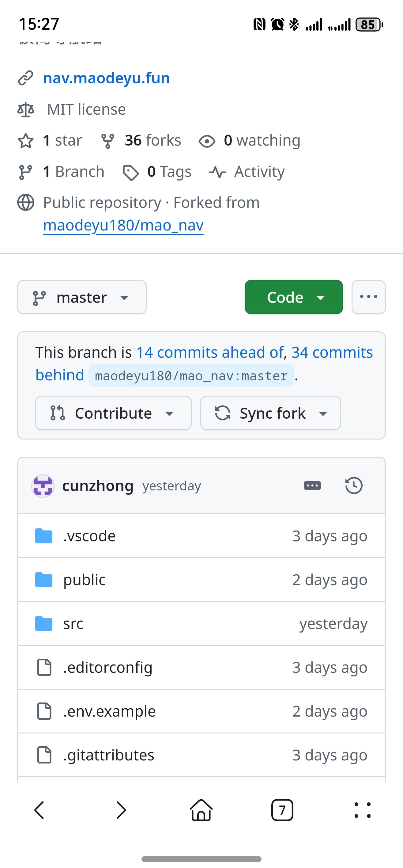This screenshot has width=403, height=868.
Task: Open browser four-dot menu
Action: pyautogui.click(x=363, y=810)
